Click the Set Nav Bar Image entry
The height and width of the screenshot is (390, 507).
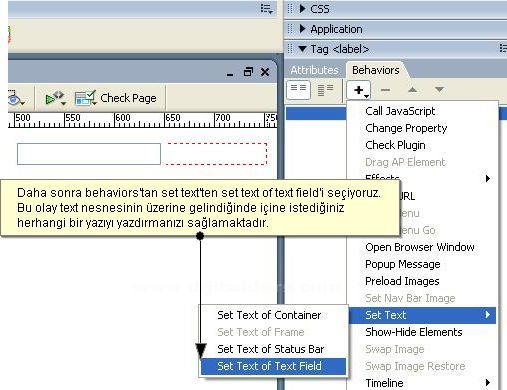pos(410,298)
